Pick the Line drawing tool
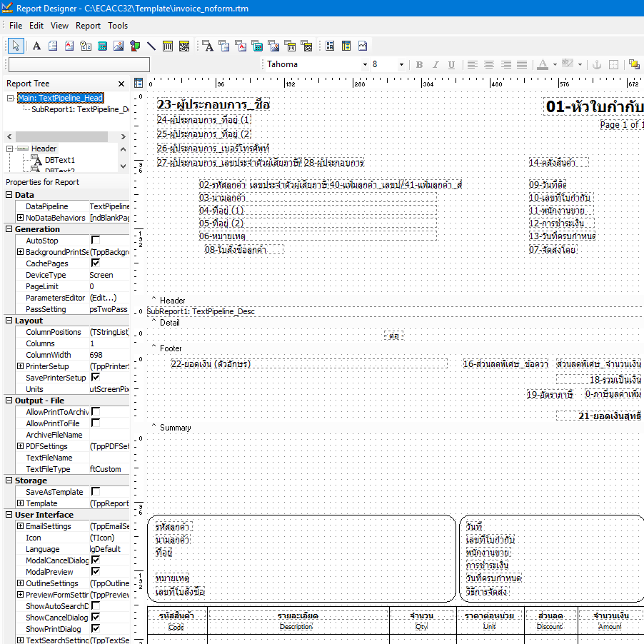This screenshot has width=644, height=644. click(151, 46)
